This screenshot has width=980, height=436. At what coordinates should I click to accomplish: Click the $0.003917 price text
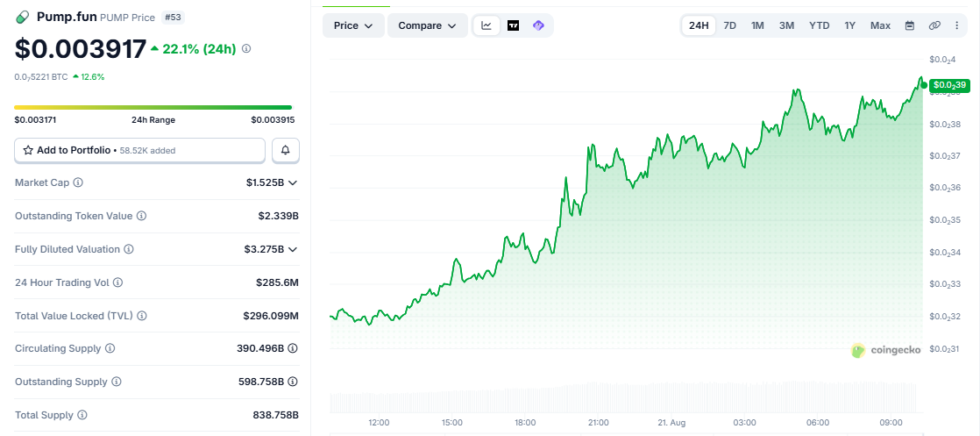81,49
